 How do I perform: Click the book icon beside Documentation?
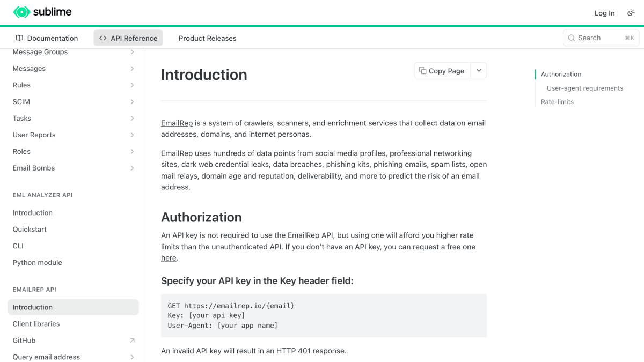pyautogui.click(x=19, y=38)
